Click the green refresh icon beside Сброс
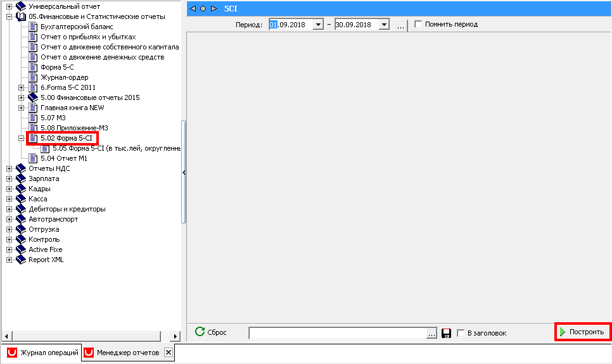Screen dimensions: 612x364 pos(200,332)
